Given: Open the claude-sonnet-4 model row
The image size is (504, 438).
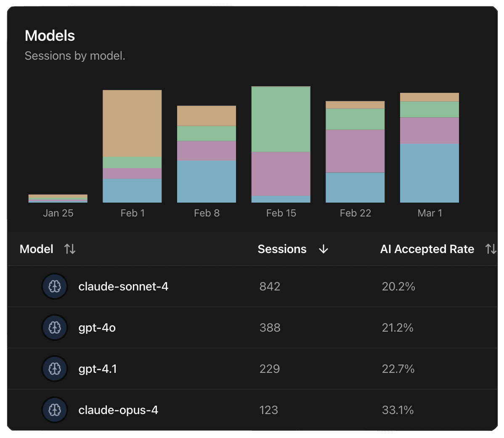Looking at the screenshot, I should pyautogui.click(x=123, y=287).
